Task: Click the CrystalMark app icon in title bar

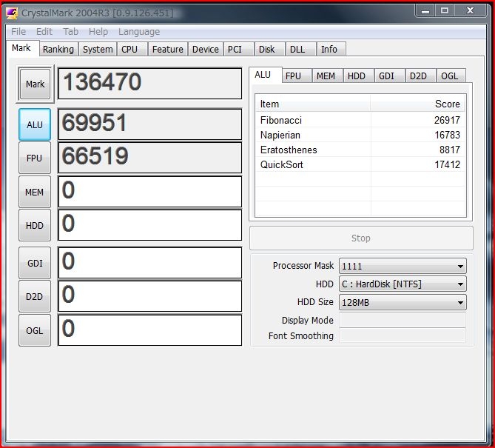Action: 11,13
